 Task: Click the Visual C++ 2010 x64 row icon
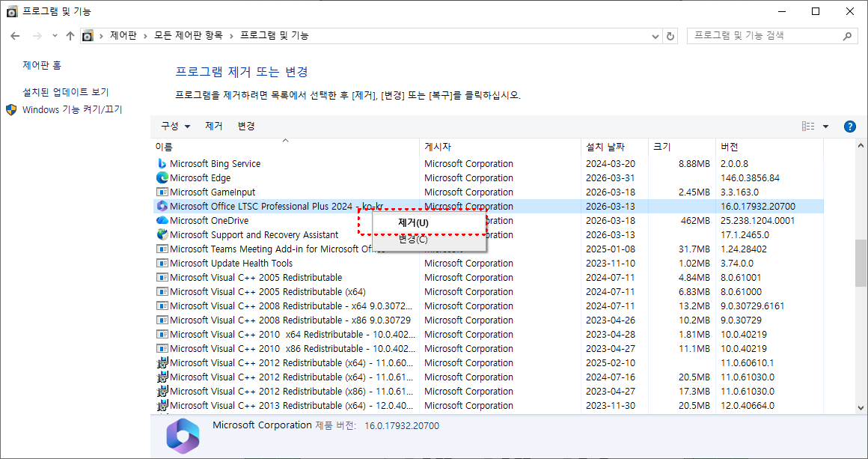(162, 335)
